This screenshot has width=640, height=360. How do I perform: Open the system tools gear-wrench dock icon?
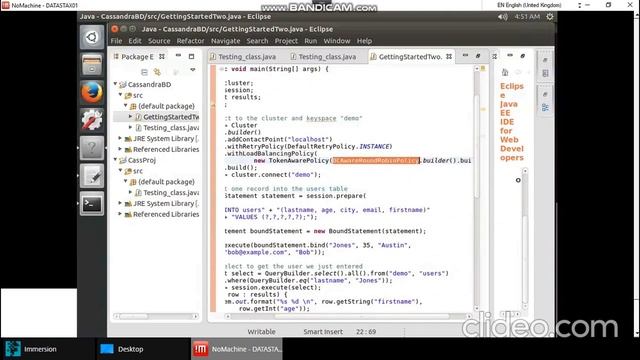(92, 120)
